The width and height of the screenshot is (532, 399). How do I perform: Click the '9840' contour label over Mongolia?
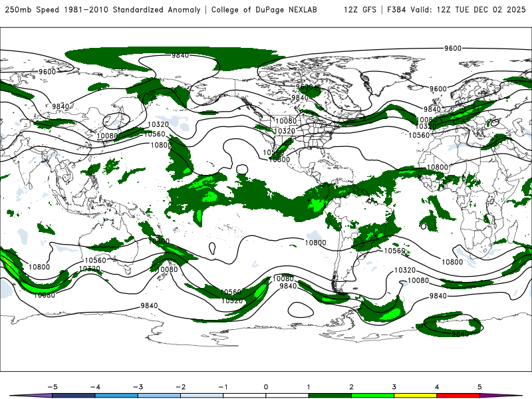[61, 106]
